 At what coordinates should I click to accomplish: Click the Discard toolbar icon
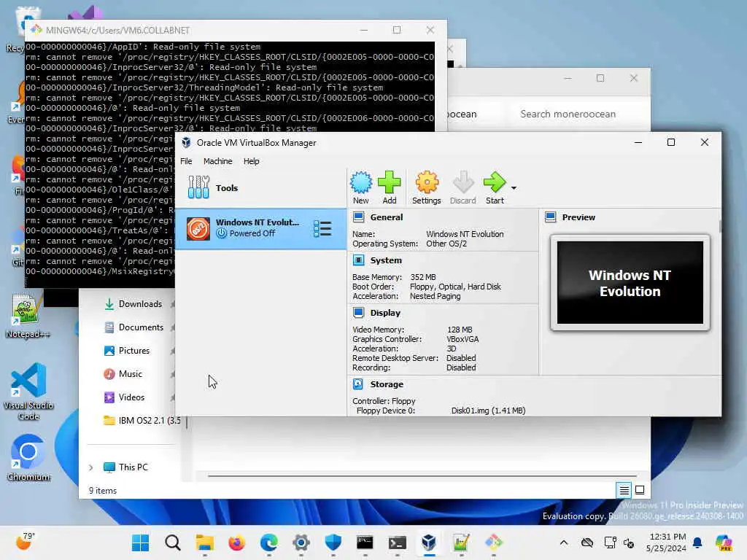[462, 187]
